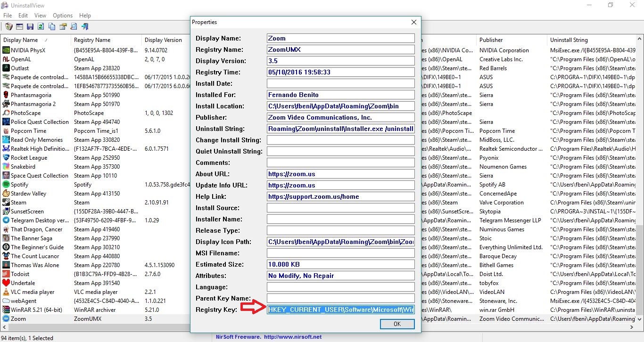Viewport: 644px width, 342px height.
Task: Click the Popcorn Time row icon
Action: 6,131
